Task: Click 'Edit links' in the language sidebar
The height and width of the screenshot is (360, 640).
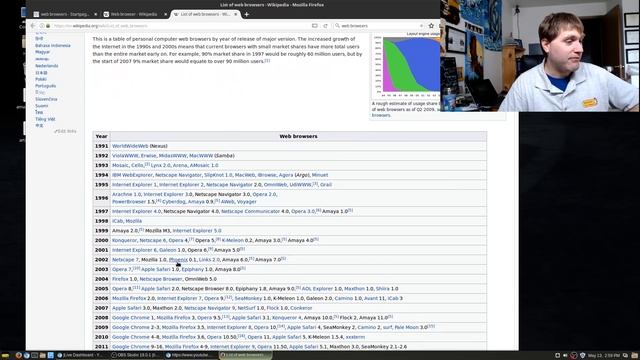Action: pos(66,131)
